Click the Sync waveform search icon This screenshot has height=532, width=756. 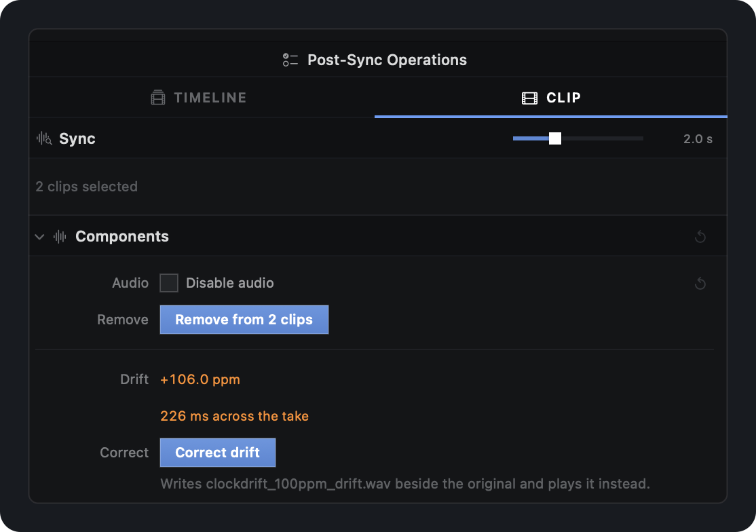pos(44,139)
